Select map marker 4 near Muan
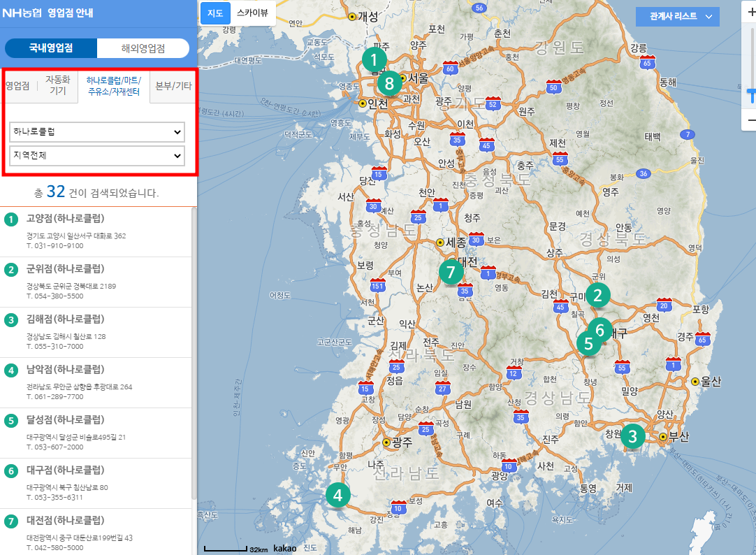Screen dimensions: 756x555 pos(338,495)
